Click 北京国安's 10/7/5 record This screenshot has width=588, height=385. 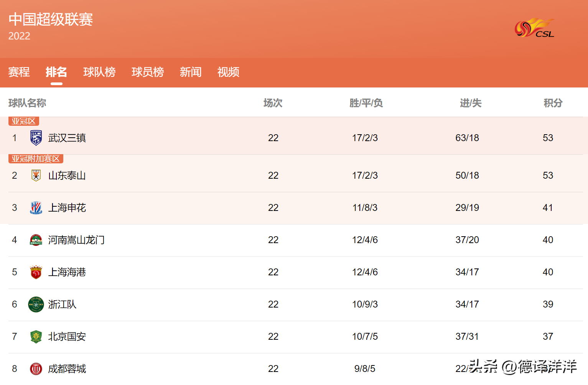tap(365, 336)
